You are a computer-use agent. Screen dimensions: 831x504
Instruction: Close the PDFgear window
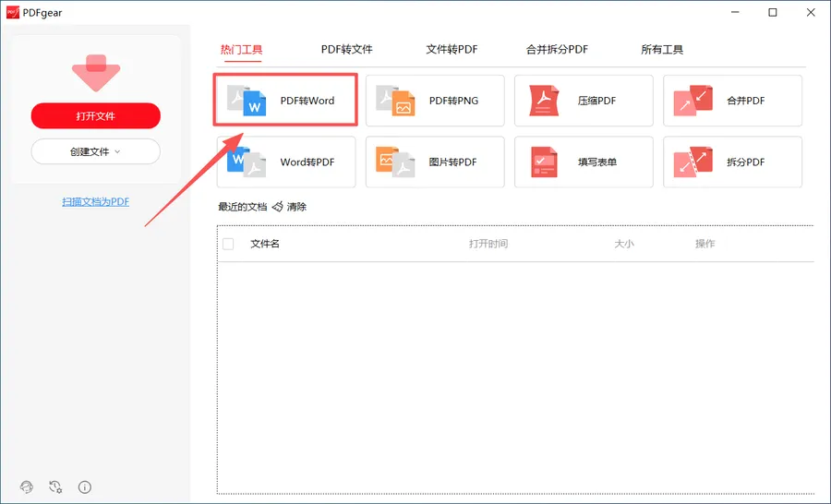click(811, 12)
